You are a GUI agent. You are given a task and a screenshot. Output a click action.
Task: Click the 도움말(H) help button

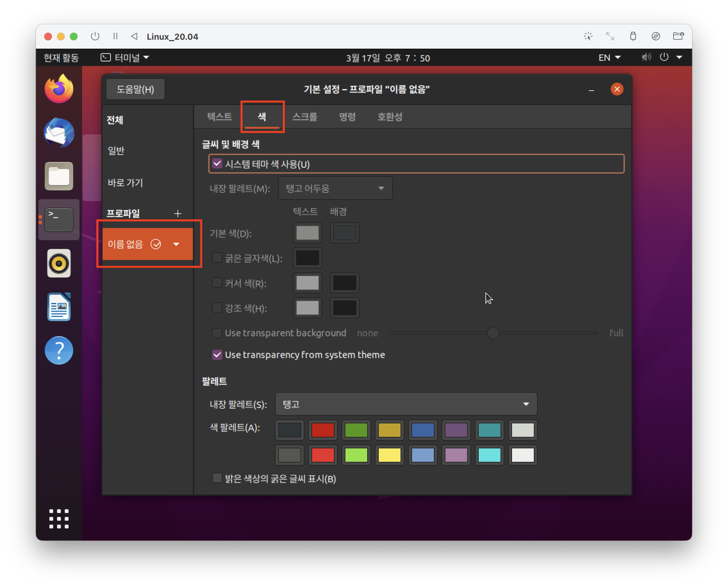[135, 89]
